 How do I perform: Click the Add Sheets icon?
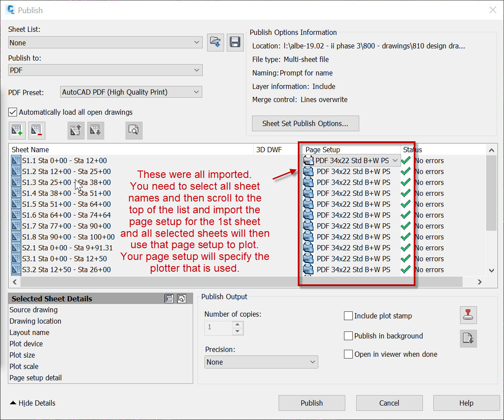pyautogui.click(x=17, y=130)
